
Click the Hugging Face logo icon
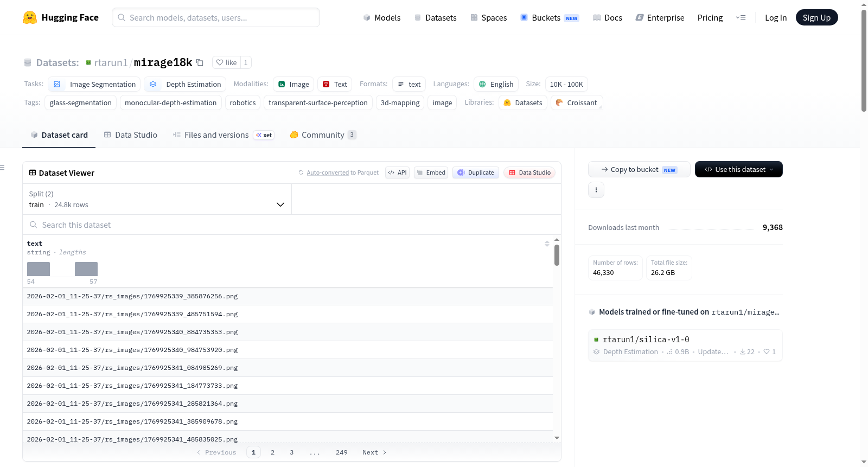30,17
